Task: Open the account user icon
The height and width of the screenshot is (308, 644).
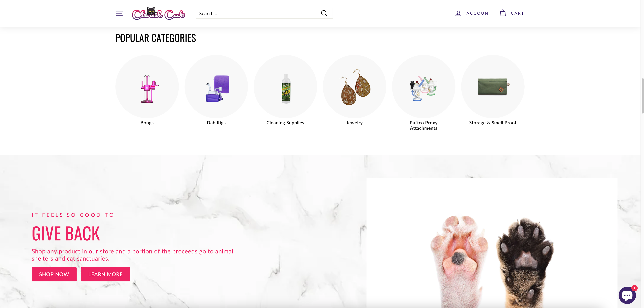Action: (458, 13)
